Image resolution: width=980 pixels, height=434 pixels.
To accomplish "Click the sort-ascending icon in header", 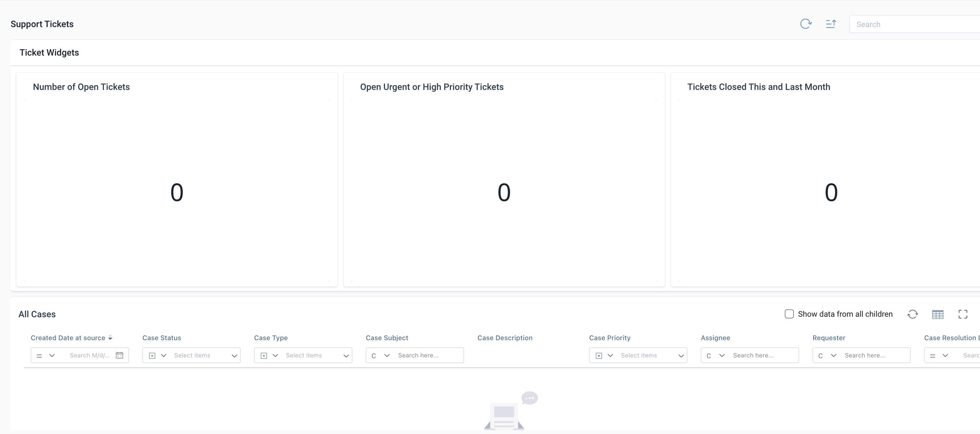I will tap(831, 24).
